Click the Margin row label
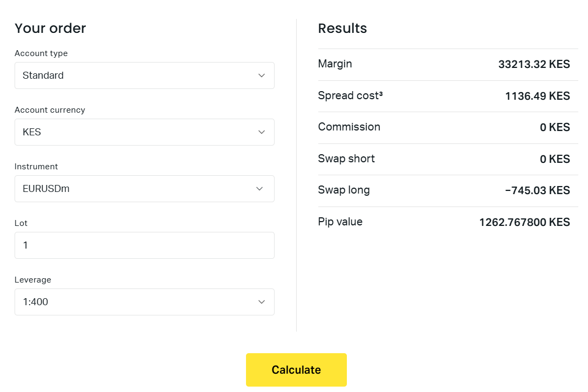This screenshot has width=588, height=392. [x=335, y=64]
